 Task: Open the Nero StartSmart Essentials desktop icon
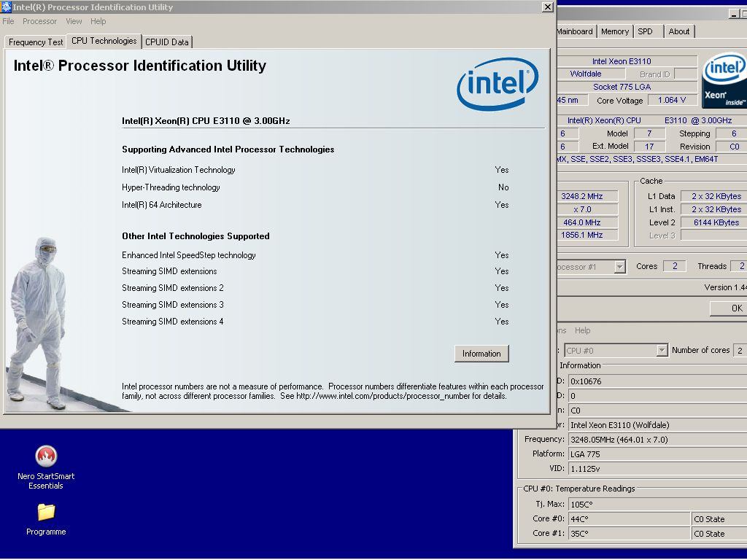(x=46, y=467)
